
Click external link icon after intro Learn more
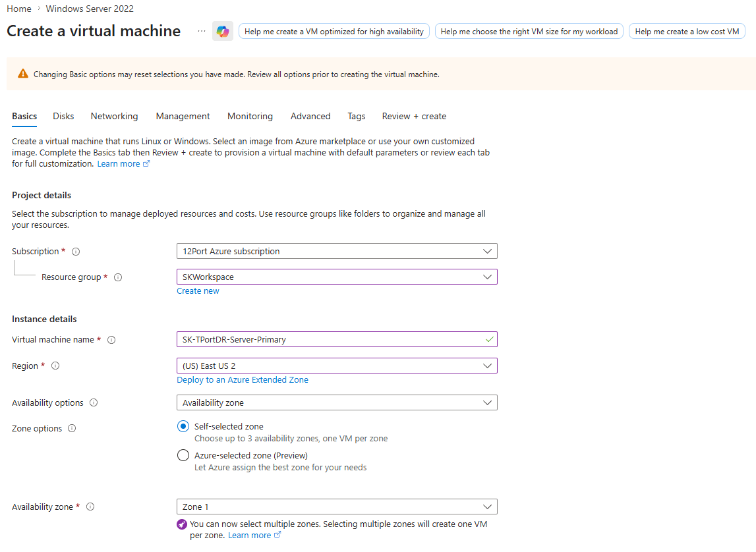[146, 164]
